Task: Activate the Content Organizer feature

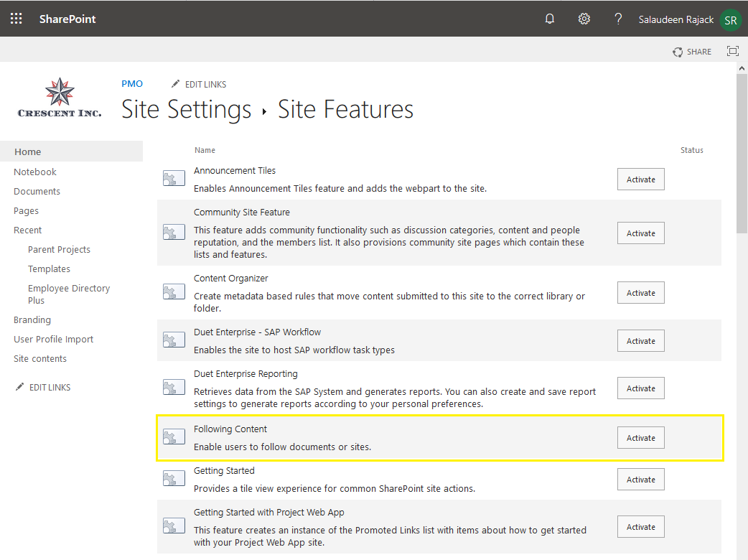Action: click(640, 292)
